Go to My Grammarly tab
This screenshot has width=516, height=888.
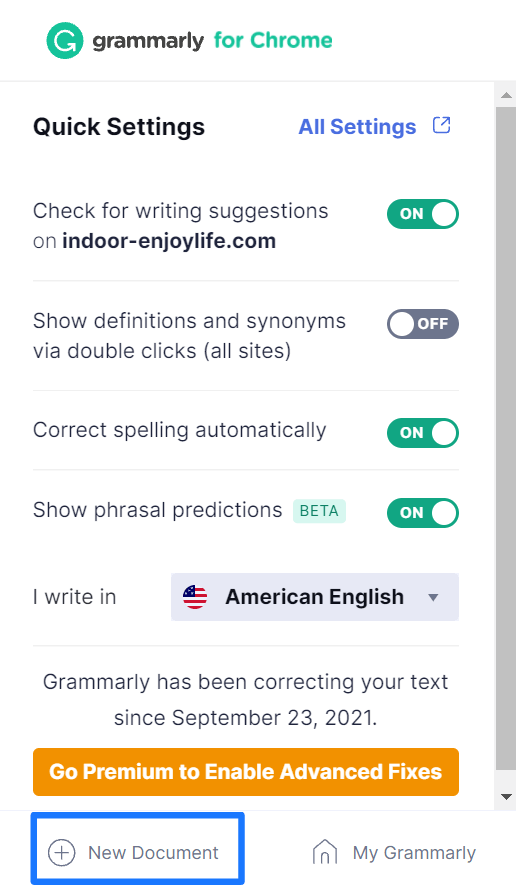pyautogui.click(x=394, y=852)
